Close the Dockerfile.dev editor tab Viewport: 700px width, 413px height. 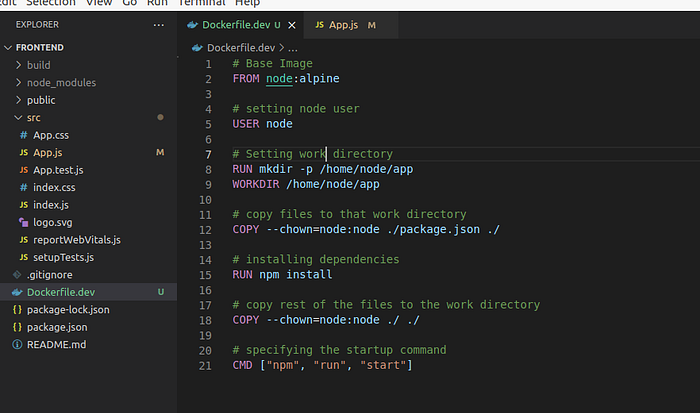tap(292, 25)
